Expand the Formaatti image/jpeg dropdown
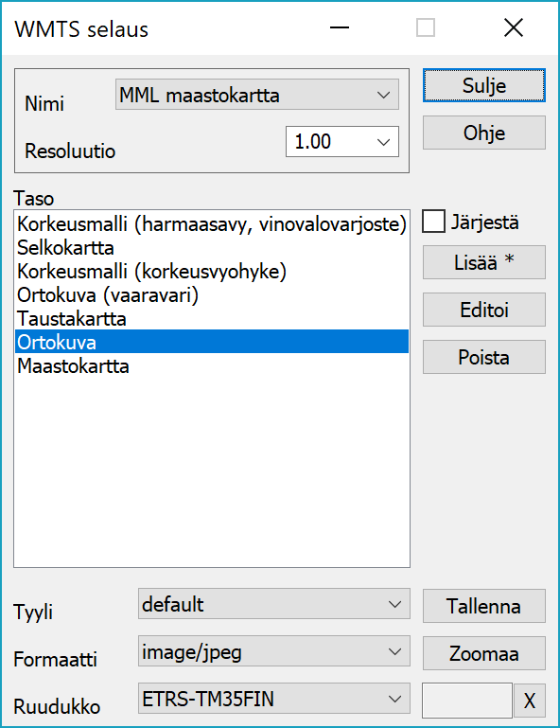This screenshot has height=728, width=560. [274, 651]
